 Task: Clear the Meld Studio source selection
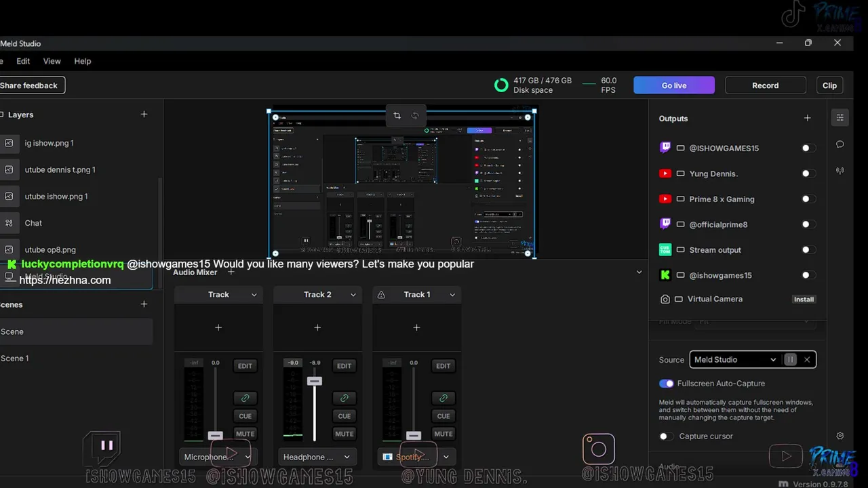tap(807, 360)
